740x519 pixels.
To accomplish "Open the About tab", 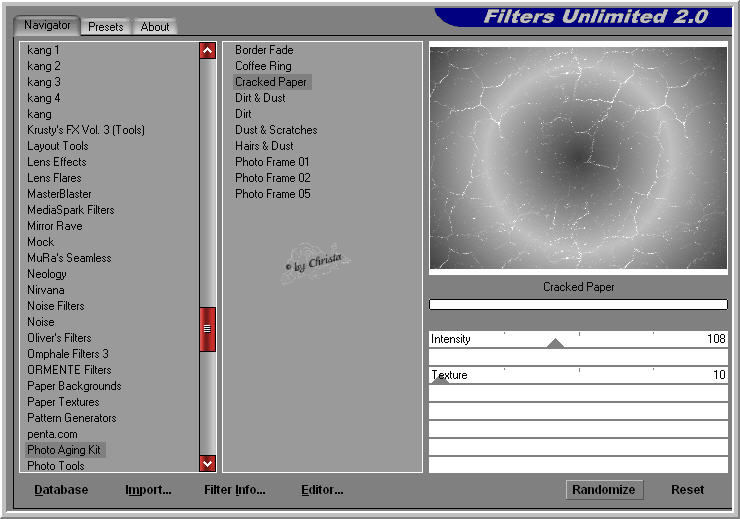I will pos(155,27).
